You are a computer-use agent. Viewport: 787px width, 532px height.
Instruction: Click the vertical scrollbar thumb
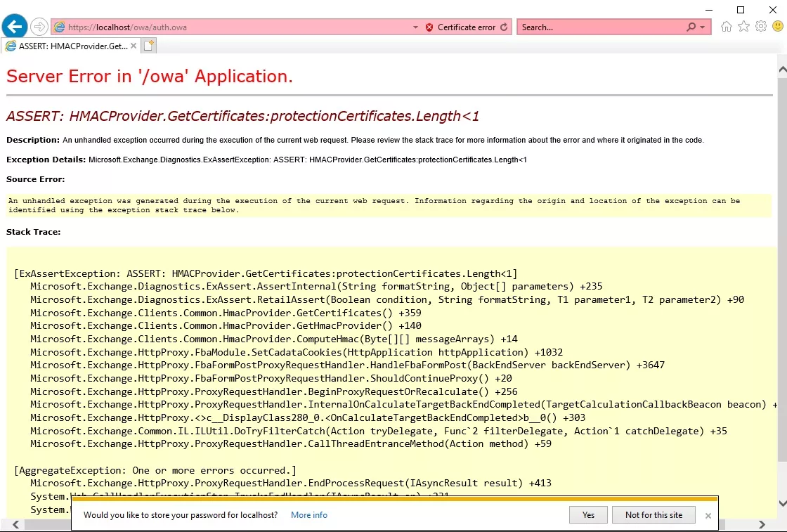pos(782,268)
